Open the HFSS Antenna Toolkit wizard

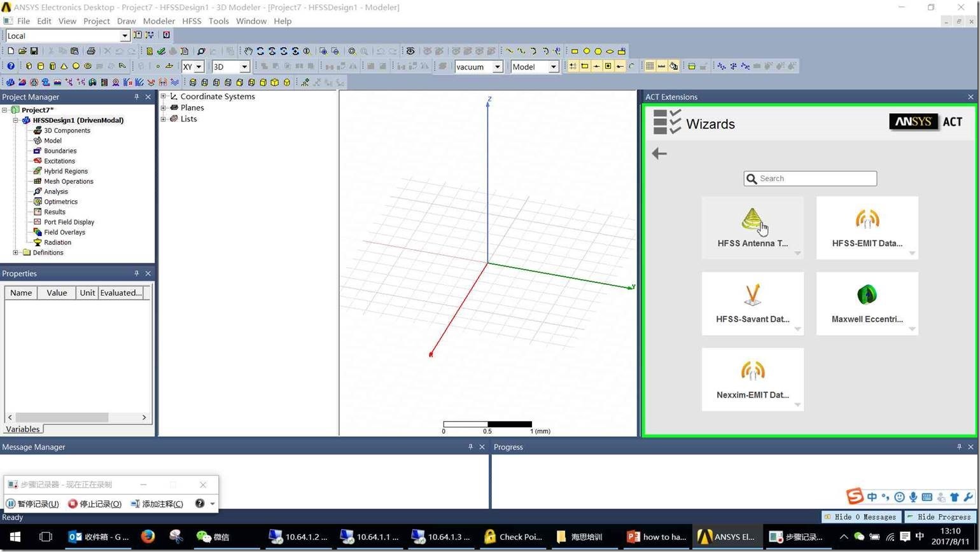(x=753, y=228)
